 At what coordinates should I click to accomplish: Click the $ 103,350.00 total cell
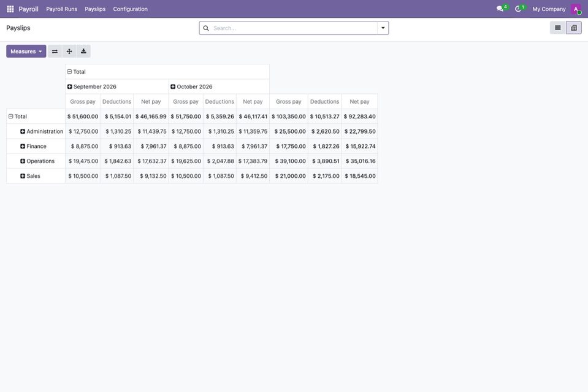pyautogui.click(x=289, y=117)
